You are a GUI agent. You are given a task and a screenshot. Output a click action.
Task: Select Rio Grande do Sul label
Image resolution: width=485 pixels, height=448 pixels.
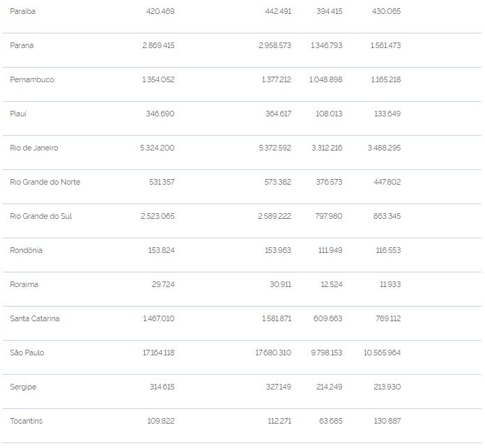coord(40,216)
